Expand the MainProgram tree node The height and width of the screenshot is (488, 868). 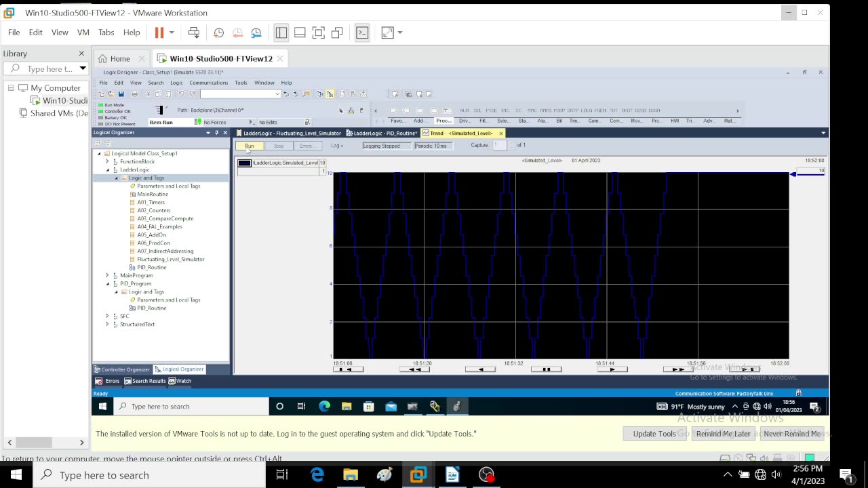pyautogui.click(x=107, y=276)
